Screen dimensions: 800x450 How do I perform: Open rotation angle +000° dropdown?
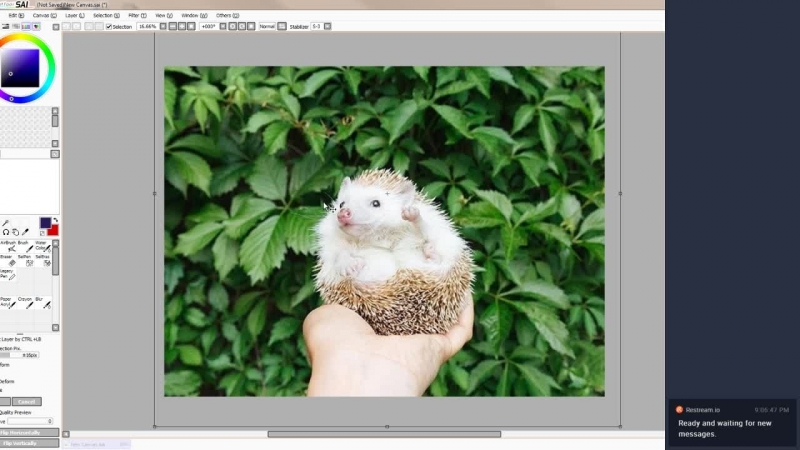223,26
